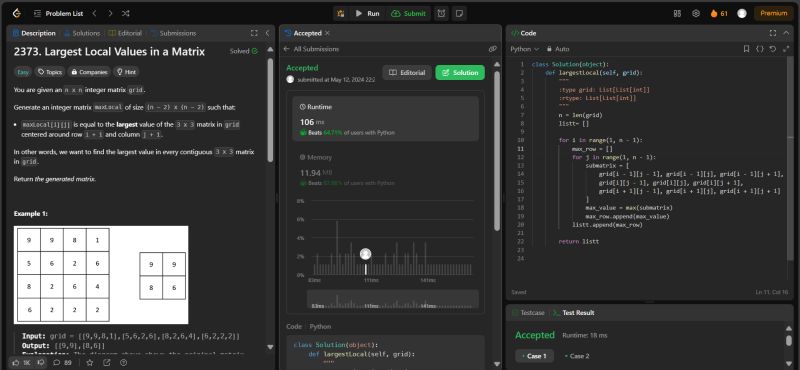Open the user profile avatar
800x370 pixels.
(742, 14)
